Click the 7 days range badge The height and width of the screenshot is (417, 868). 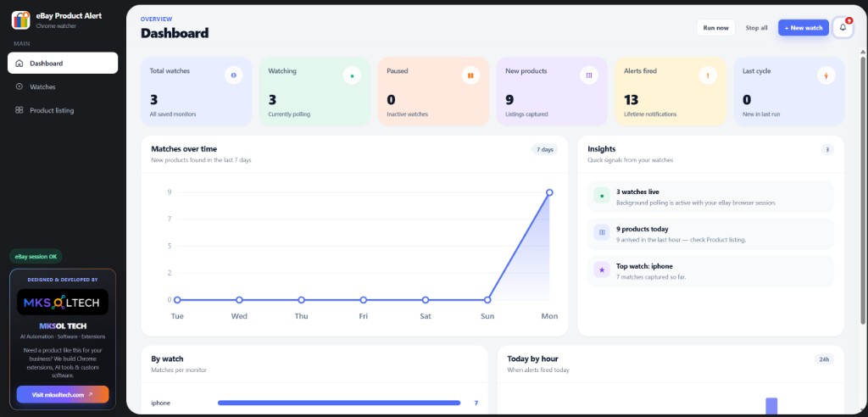[x=545, y=149]
